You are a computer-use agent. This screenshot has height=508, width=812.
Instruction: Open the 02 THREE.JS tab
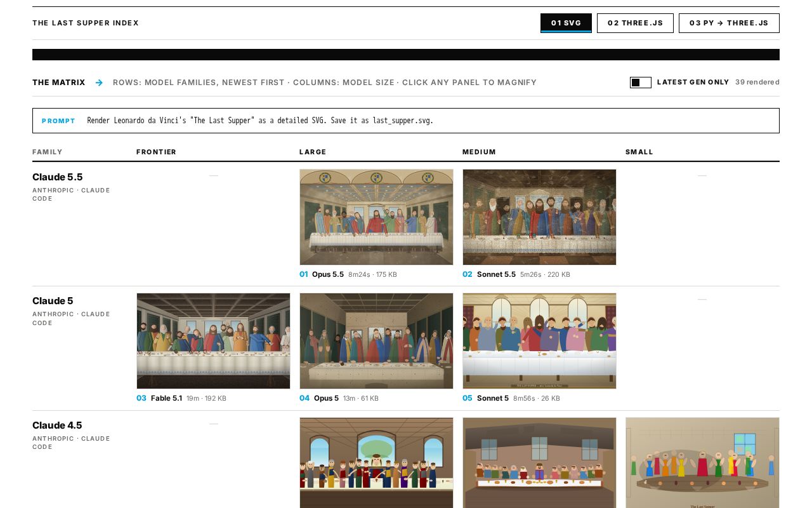[635, 23]
